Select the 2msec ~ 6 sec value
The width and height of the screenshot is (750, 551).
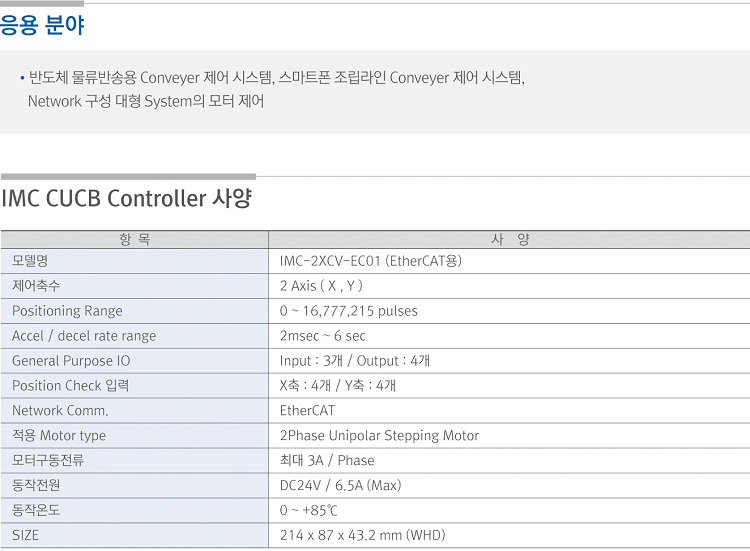pyautogui.click(x=323, y=336)
